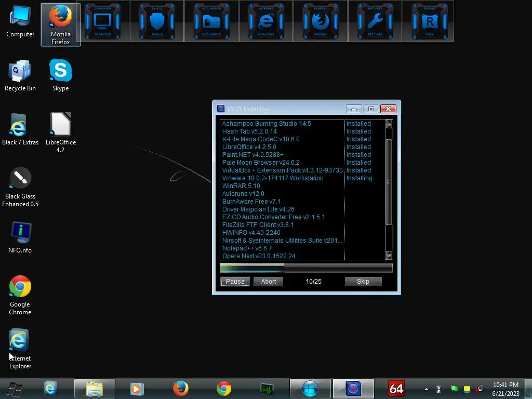Click the Computer tile in the dock
Screen dimensions: 532x399
pyautogui.click(x=102, y=21)
